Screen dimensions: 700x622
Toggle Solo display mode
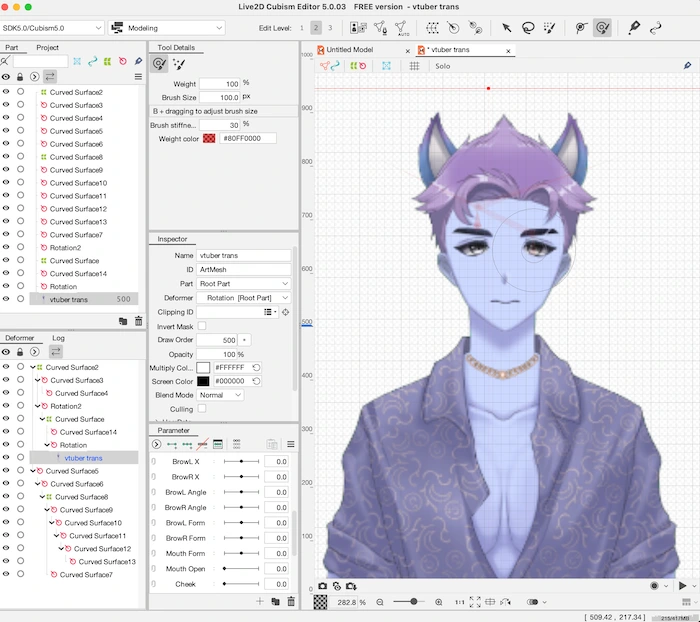click(x=442, y=66)
